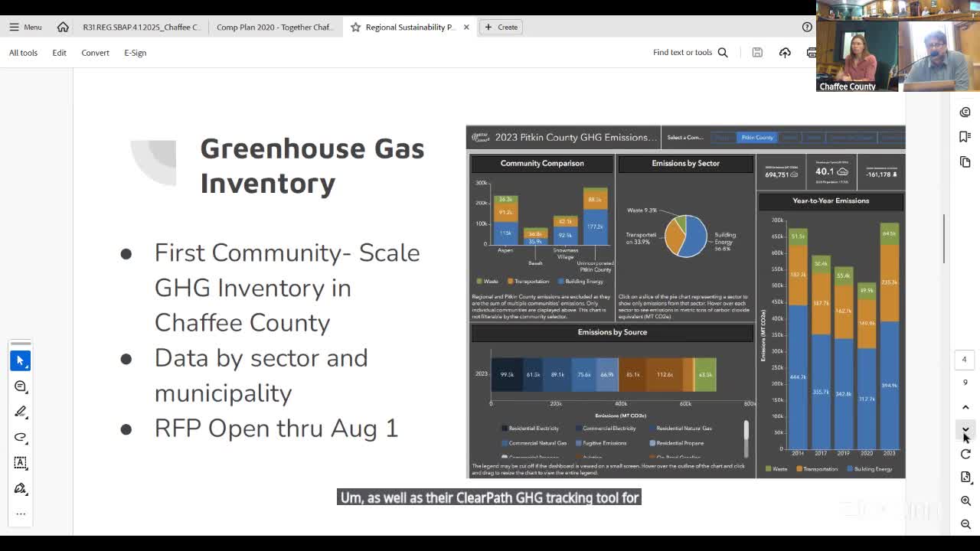Activate the Fill and Sign pen tool
This screenshot has height=551, width=980.
click(21, 487)
